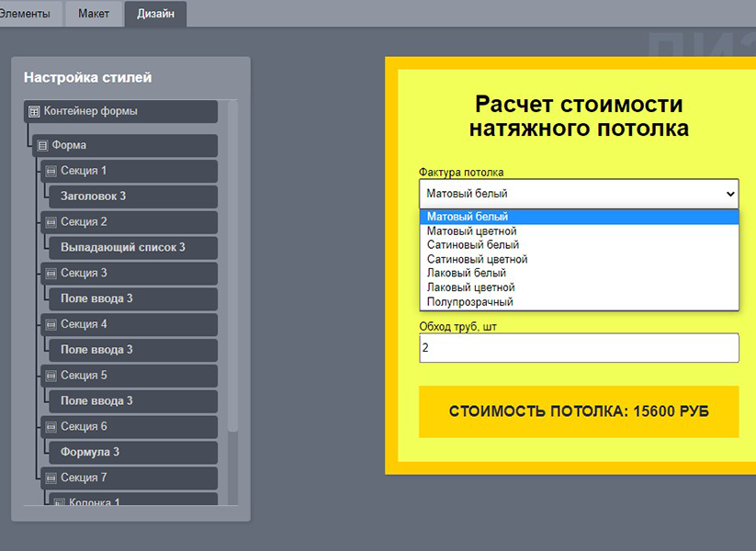This screenshot has width=756, height=551.
Task: Click the Контейнер формы grid icon
Action: click(x=35, y=111)
